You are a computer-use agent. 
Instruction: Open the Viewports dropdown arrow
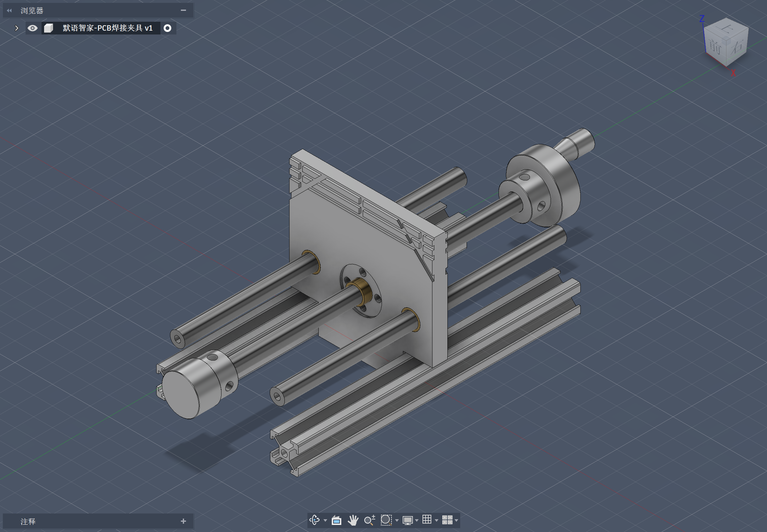tap(456, 520)
